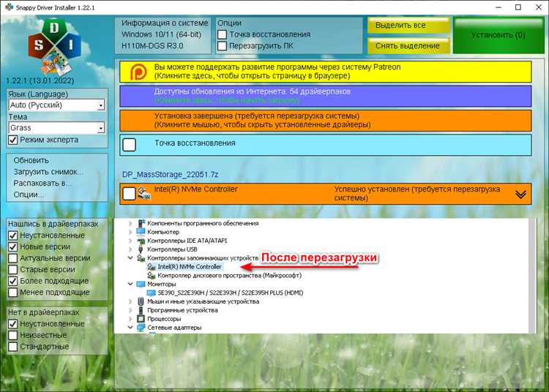Enable the Менее подходящие filter
The image size is (549, 392).
click(13, 293)
